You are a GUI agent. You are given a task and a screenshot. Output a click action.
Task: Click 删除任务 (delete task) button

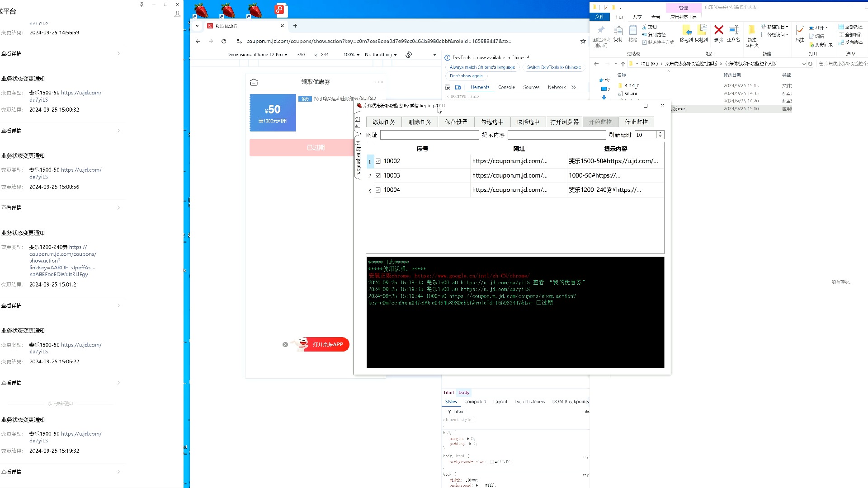420,122
